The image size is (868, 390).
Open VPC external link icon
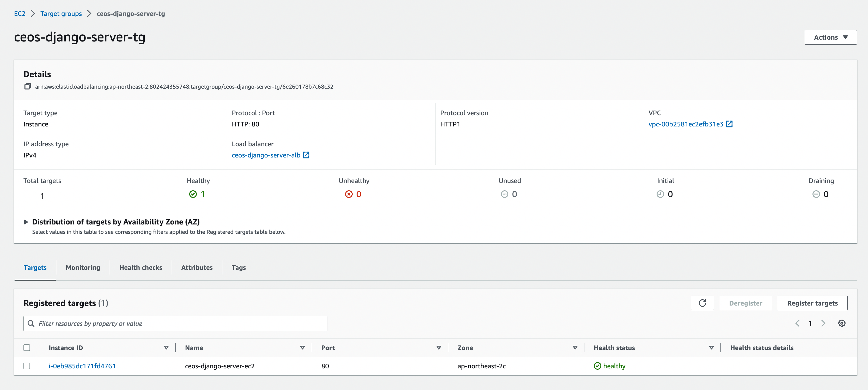point(729,124)
